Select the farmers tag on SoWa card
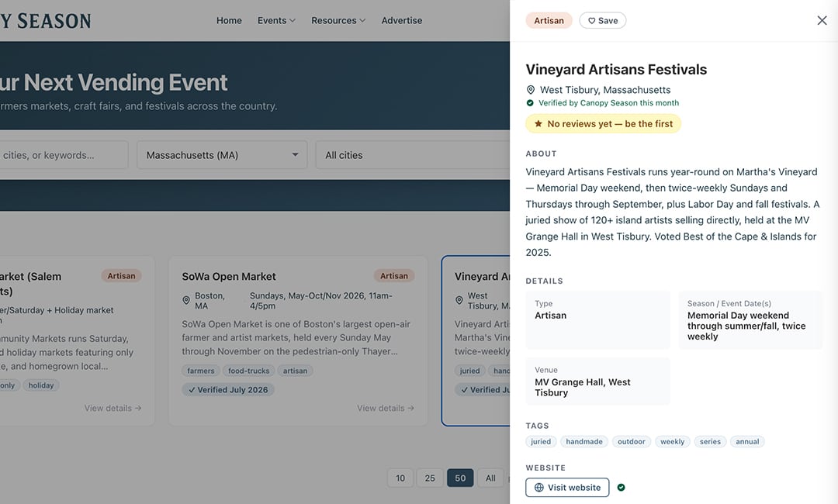Viewport: 838px width, 504px height. pyautogui.click(x=200, y=371)
